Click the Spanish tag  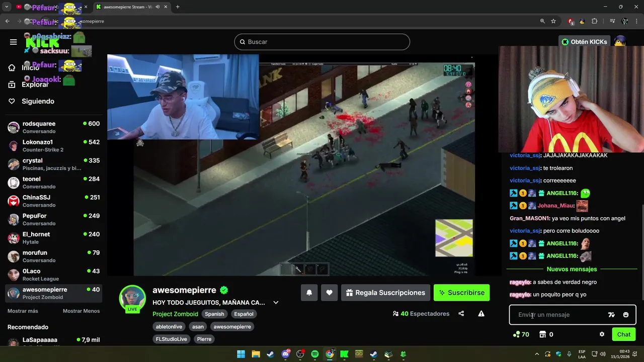pos(214,314)
